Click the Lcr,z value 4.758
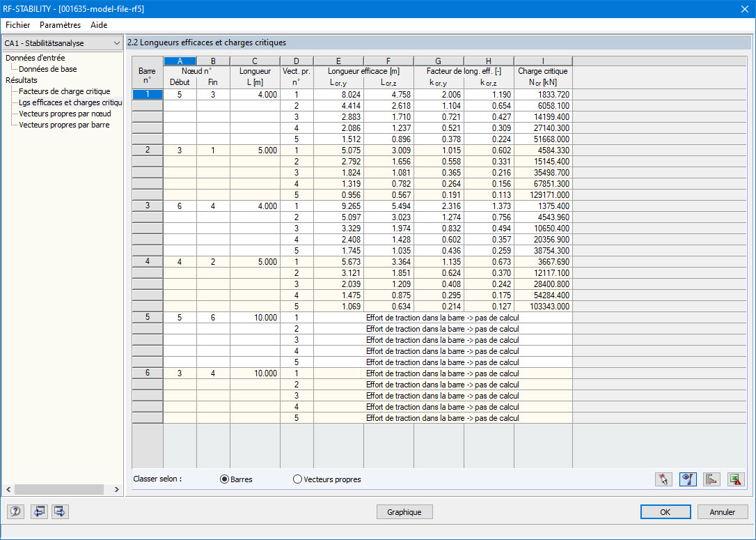Screen dimensions: 756x540 388,95
